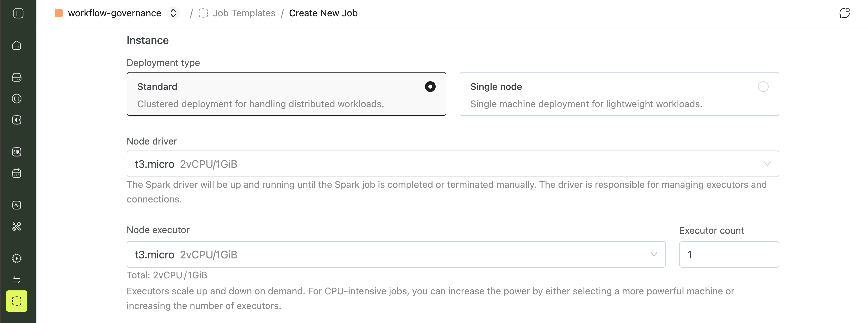Screen dimensions: 868x323
Task: Click the Node driver label
Action: [152, 141]
